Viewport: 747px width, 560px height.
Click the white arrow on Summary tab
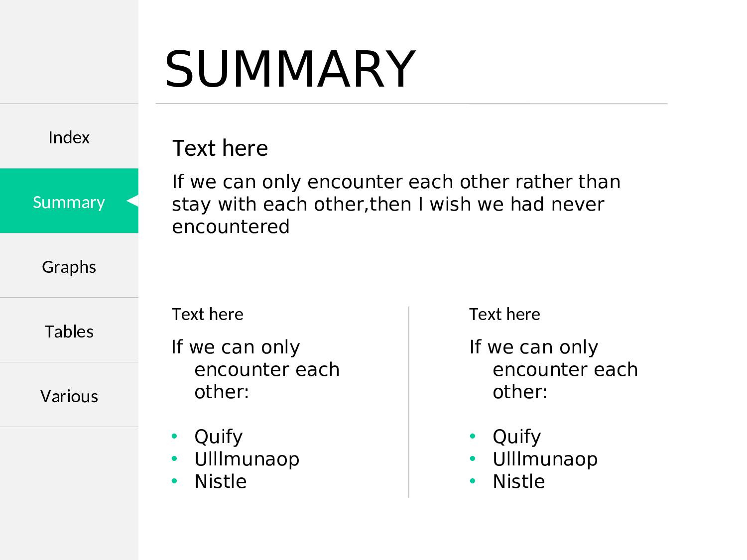point(132,201)
